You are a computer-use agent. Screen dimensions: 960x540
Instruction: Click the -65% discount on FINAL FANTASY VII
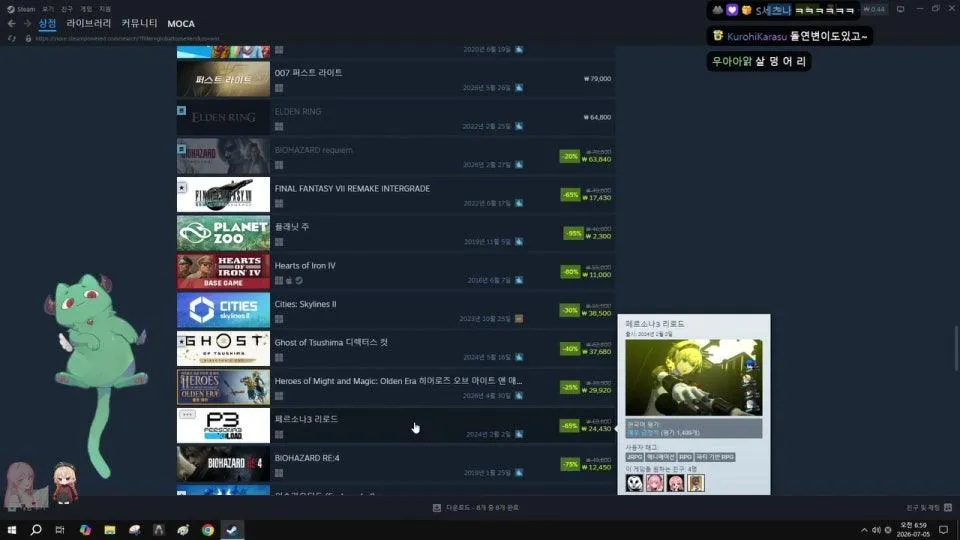(570, 195)
